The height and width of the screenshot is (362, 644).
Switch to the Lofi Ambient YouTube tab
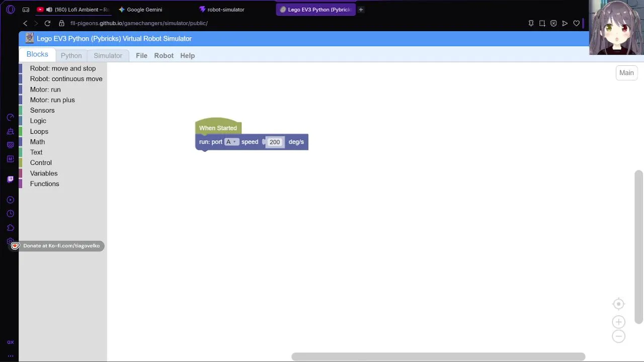point(73,10)
